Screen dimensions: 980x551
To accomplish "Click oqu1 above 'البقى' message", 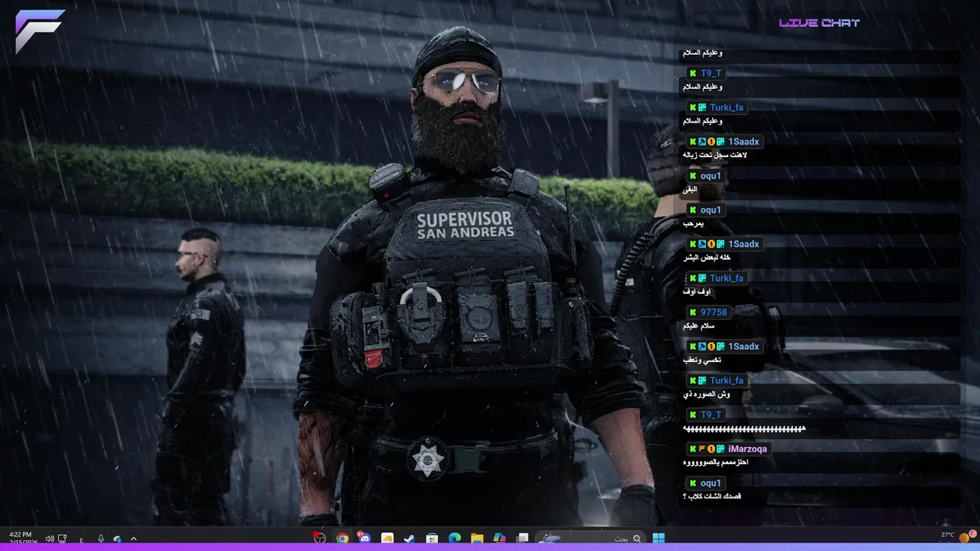I will 710,176.
